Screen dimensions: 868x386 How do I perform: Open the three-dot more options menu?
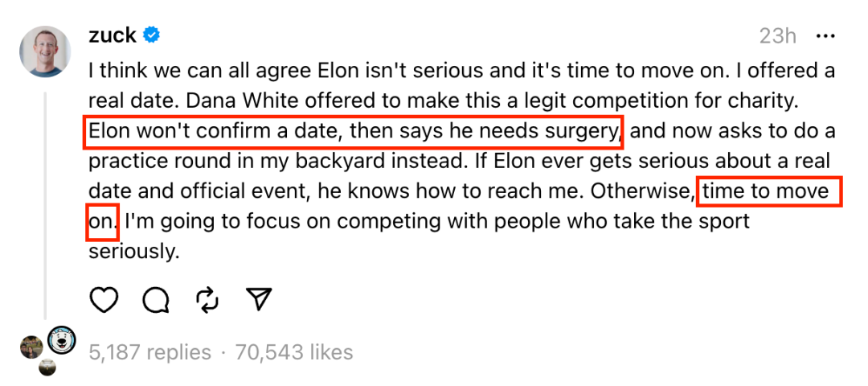click(826, 36)
